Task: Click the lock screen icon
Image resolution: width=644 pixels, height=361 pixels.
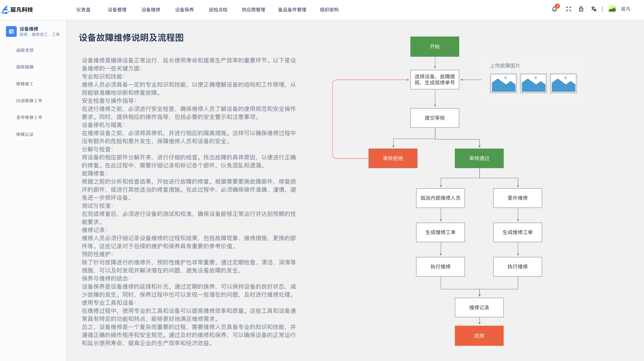Action: pyautogui.click(x=581, y=9)
